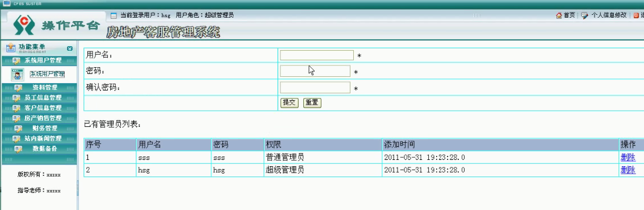Image resolution: width=644 pixels, height=210 pixels.
Task: Collapse the 功能菜单 panel arrow
Action: click(70, 48)
